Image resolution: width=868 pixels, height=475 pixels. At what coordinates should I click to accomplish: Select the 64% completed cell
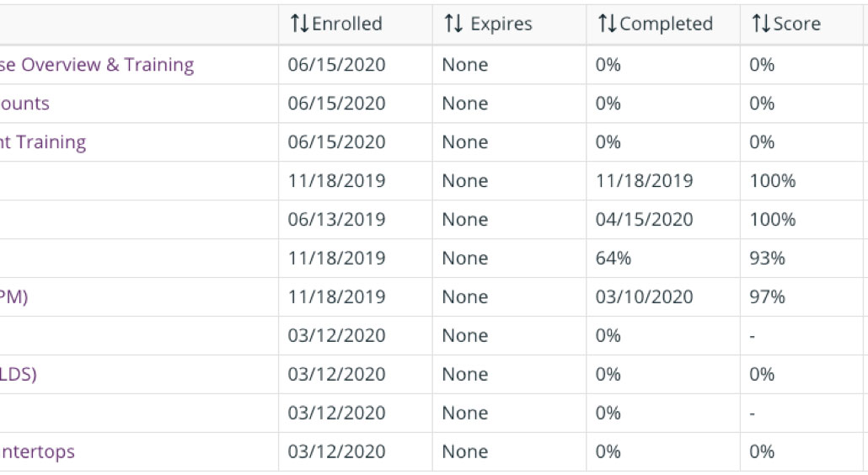(613, 259)
